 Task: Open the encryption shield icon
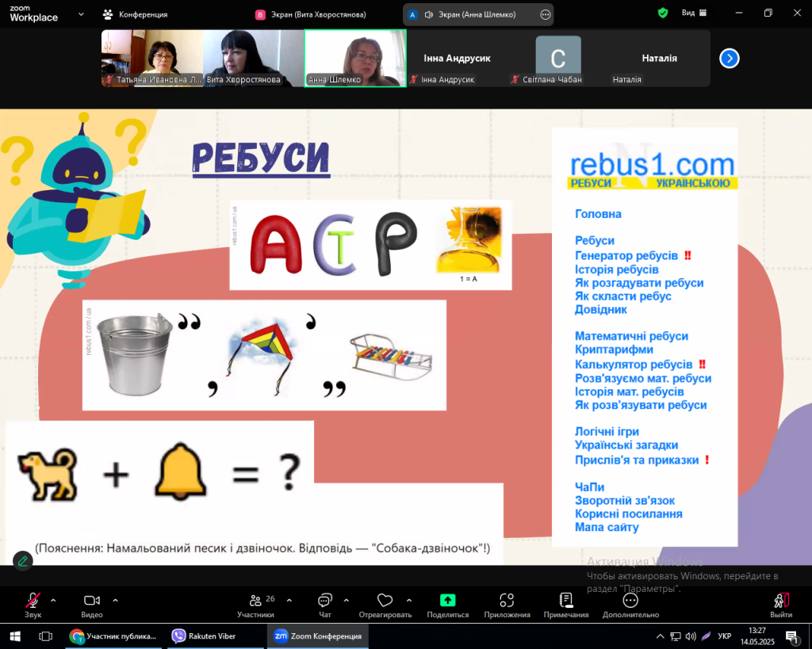tap(663, 13)
